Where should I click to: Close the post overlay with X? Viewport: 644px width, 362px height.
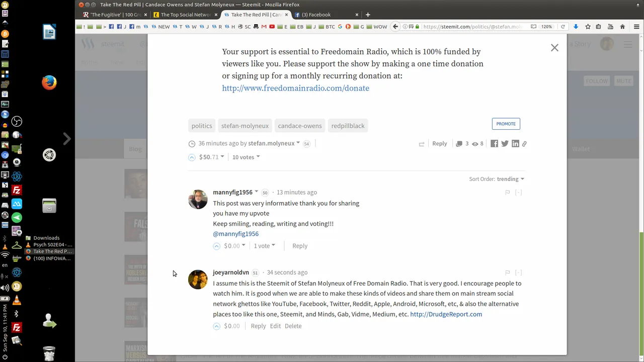(x=554, y=48)
